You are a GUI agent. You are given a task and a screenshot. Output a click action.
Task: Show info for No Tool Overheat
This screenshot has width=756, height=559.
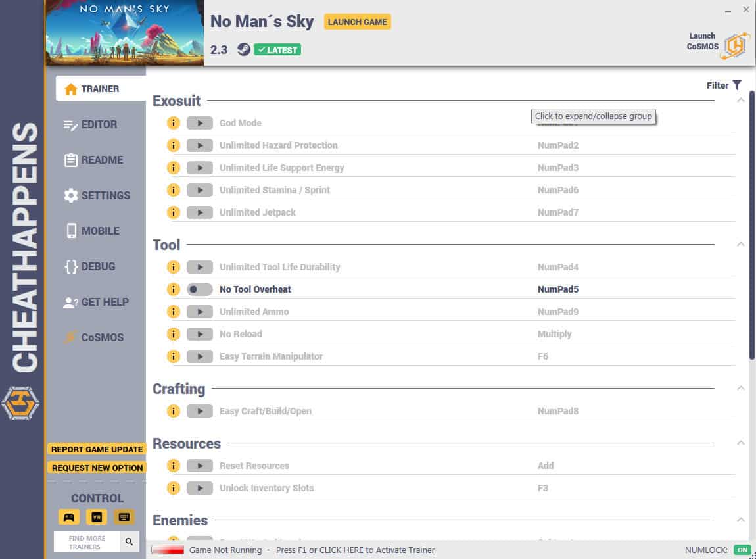(173, 289)
